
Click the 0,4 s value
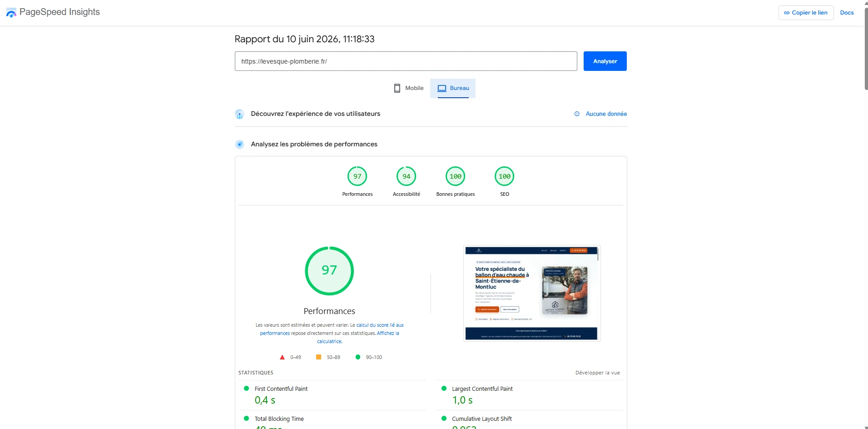click(265, 400)
